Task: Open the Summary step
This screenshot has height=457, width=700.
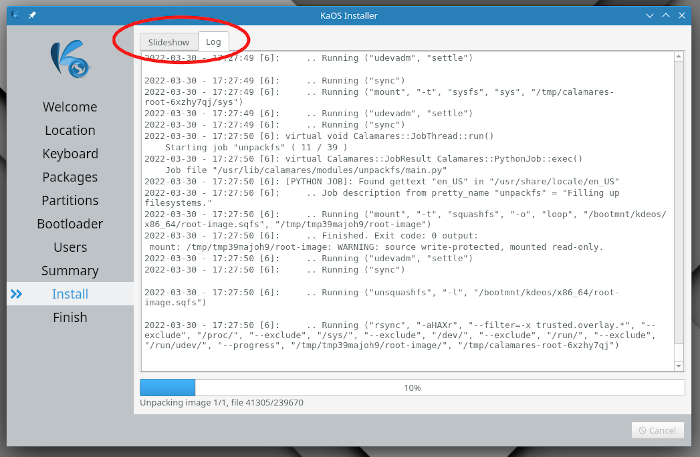Action: coord(70,270)
